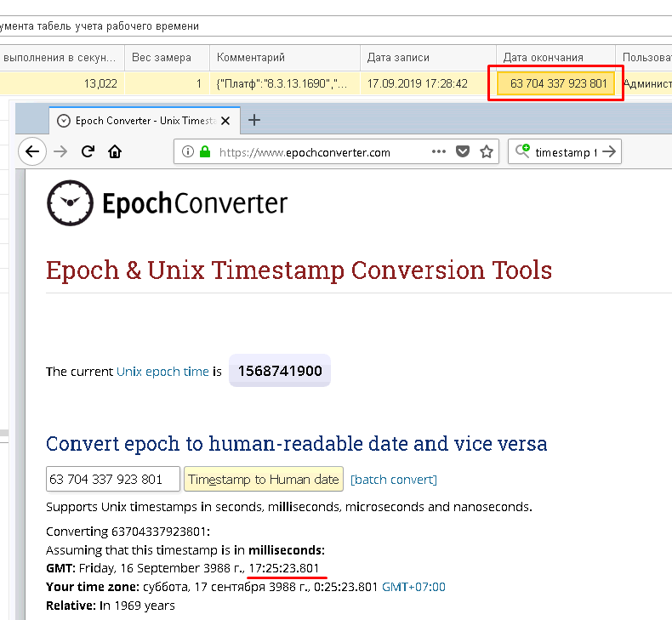Click the browser forward arrow button

[60, 152]
